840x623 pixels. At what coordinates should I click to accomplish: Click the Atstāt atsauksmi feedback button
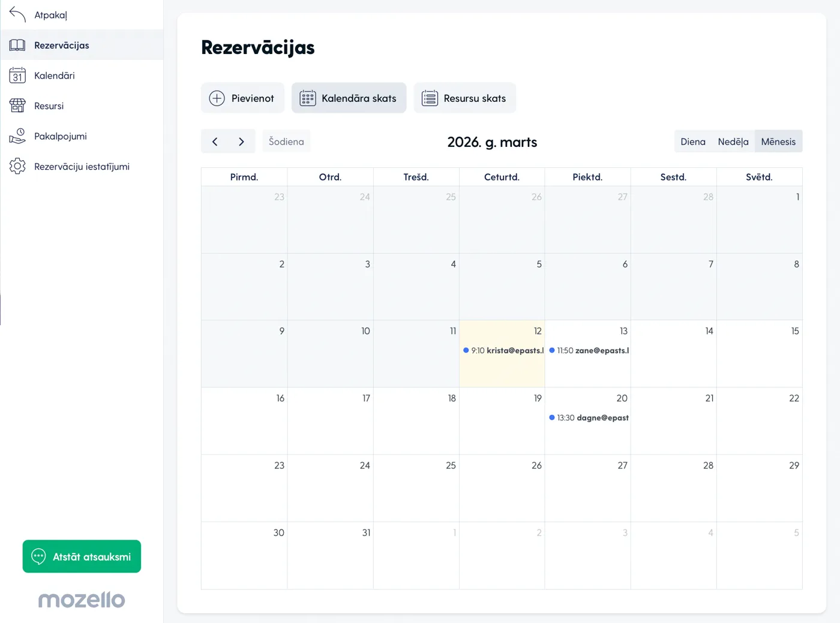click(x=82, y=556)
